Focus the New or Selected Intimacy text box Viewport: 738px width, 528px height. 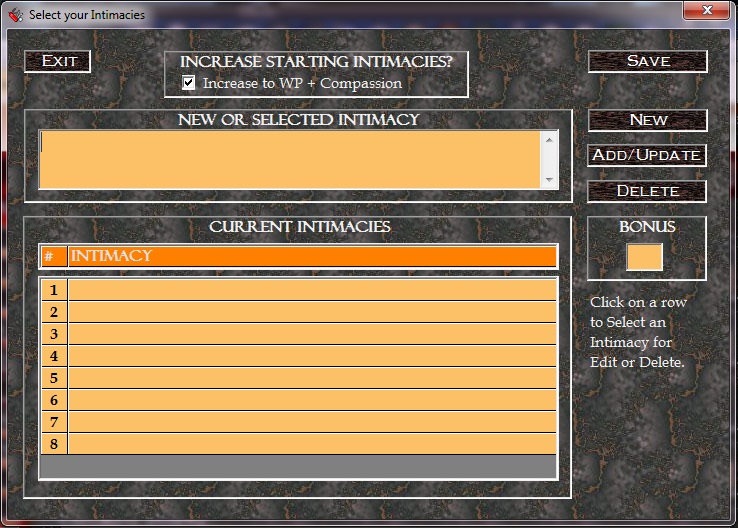point(290,160)
